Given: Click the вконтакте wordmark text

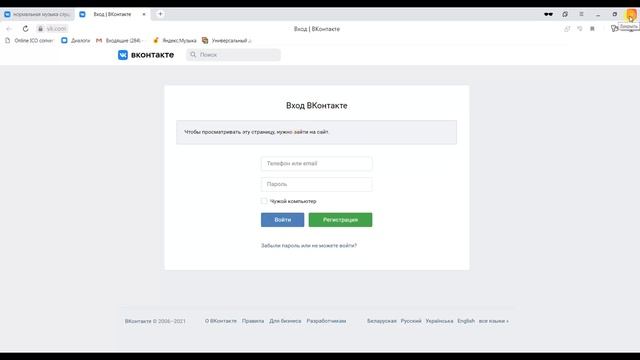Looking at the screenshot, I should 152,55.
